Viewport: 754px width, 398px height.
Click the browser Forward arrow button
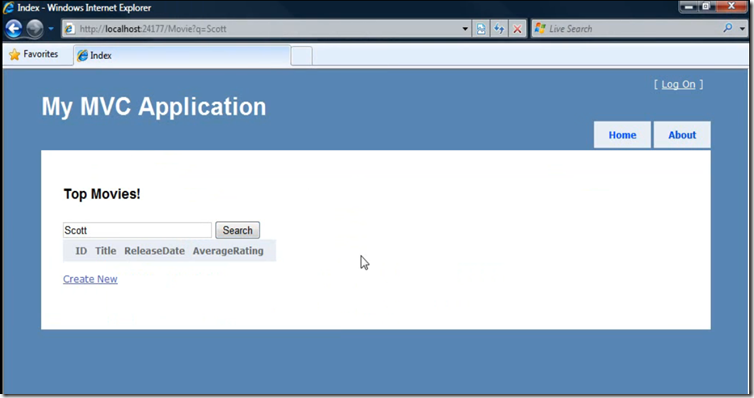coord(35,29)
